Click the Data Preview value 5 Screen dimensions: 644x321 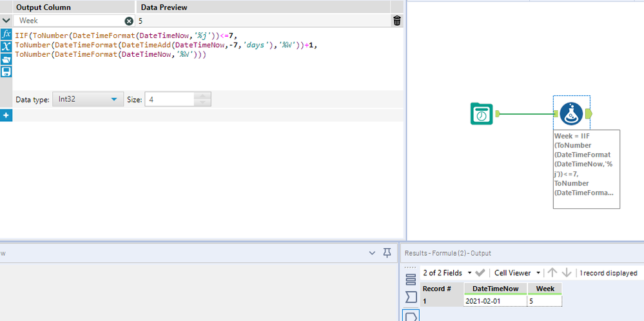coord(141,21)
